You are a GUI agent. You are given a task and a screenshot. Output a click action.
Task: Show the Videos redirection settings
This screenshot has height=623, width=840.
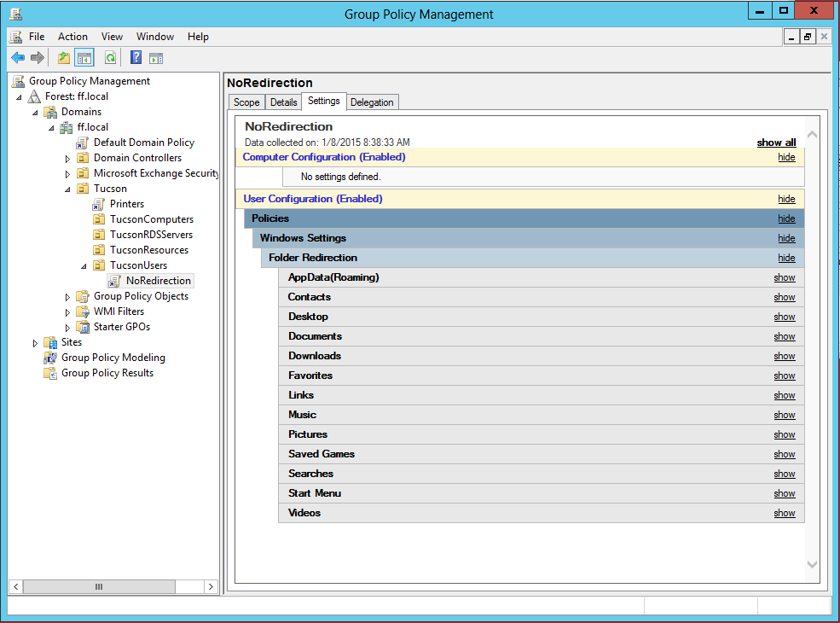[x=785, y=513]
